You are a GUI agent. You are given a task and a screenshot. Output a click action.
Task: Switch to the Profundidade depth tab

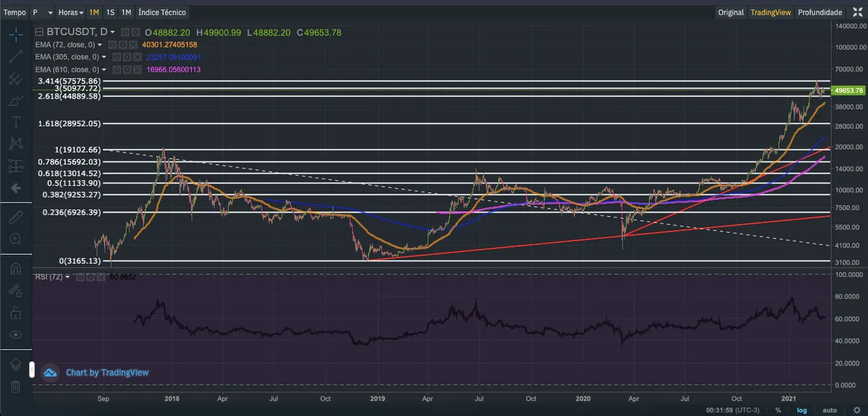click(820, 12)
